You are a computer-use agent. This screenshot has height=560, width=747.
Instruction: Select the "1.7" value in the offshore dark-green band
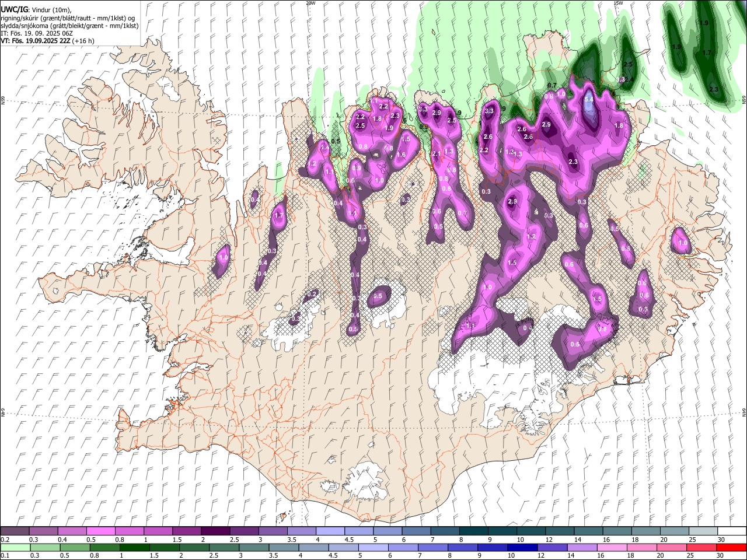(x=707, y=53)
